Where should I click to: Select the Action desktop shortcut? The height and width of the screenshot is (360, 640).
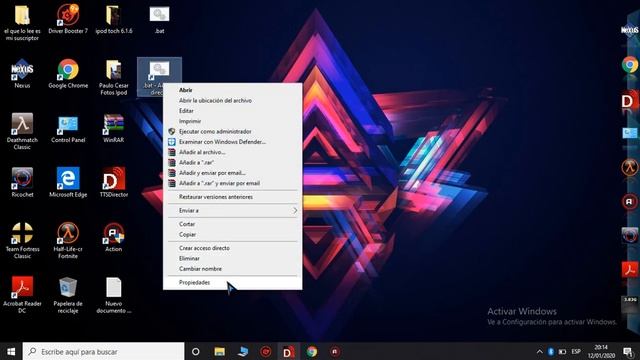(x=113, y=237)
